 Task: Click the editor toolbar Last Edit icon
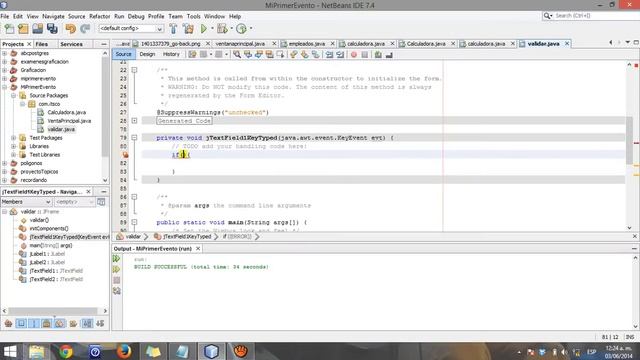pyautogui.click(x=192, y=54)
